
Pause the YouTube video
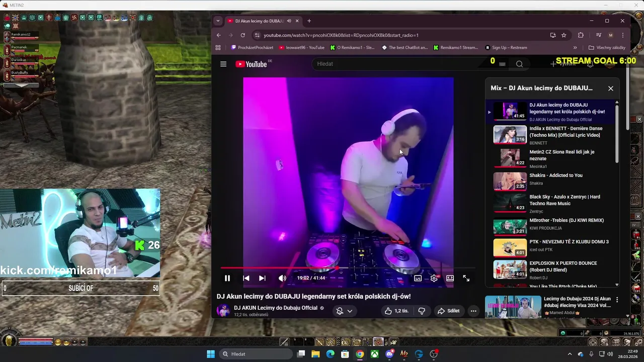[x=227, y=278]
